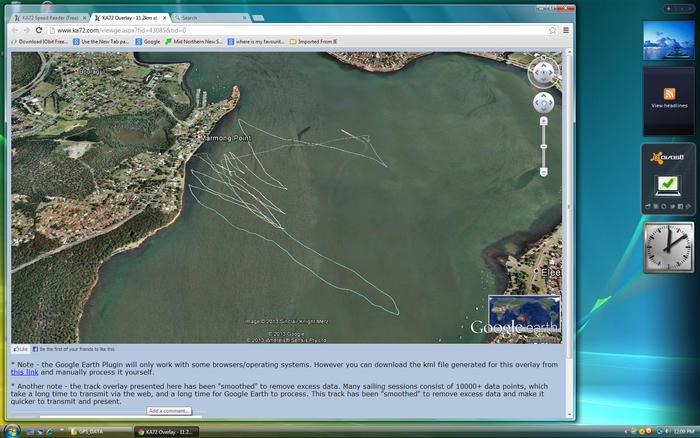This screenshot has height=438, width=700.
Task: Open 'Mid Northern New S...' bookmark
Action: pos(194,42)
